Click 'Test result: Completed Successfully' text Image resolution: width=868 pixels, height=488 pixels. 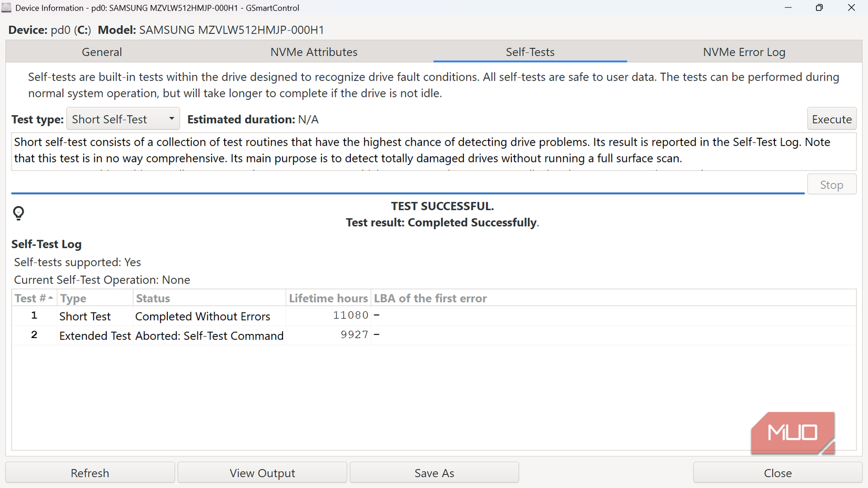coord(442,222)
